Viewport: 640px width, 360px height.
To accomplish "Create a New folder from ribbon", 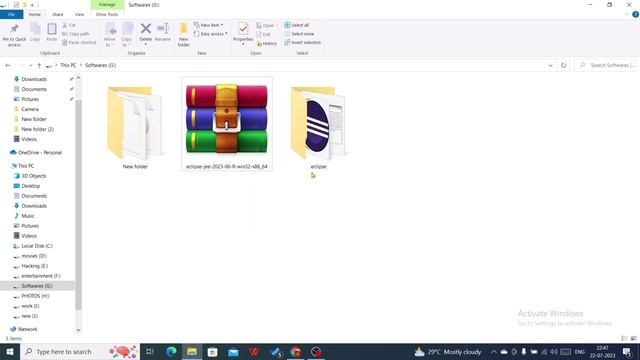I will pyautogui.click(x=184, y=34).
